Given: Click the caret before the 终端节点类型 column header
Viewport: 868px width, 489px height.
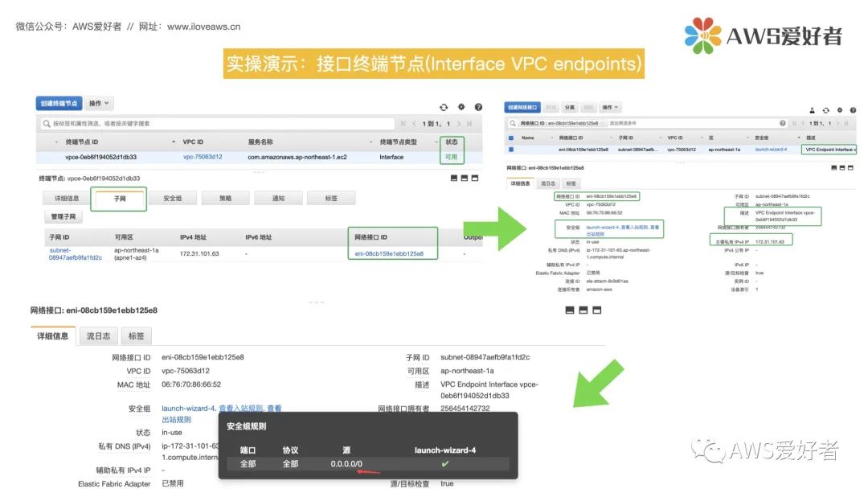Looking at the screenshot, I should coord(371,142).
